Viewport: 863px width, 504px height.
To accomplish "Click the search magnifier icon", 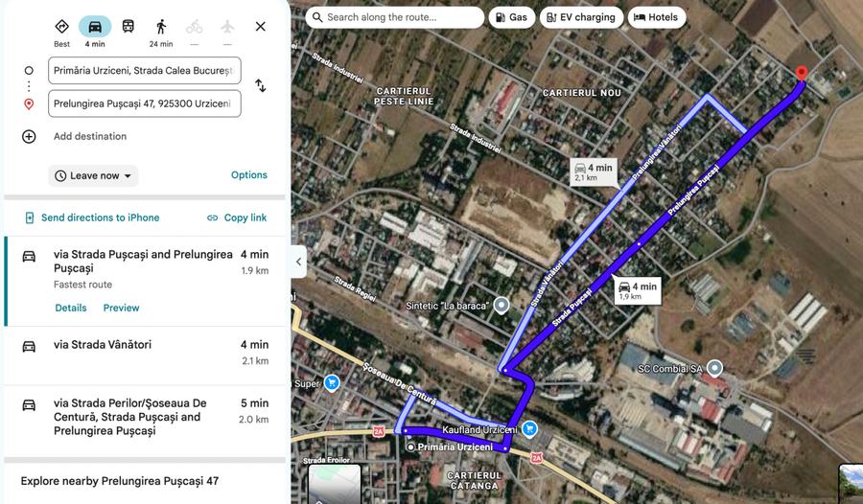I will point(317,17).
